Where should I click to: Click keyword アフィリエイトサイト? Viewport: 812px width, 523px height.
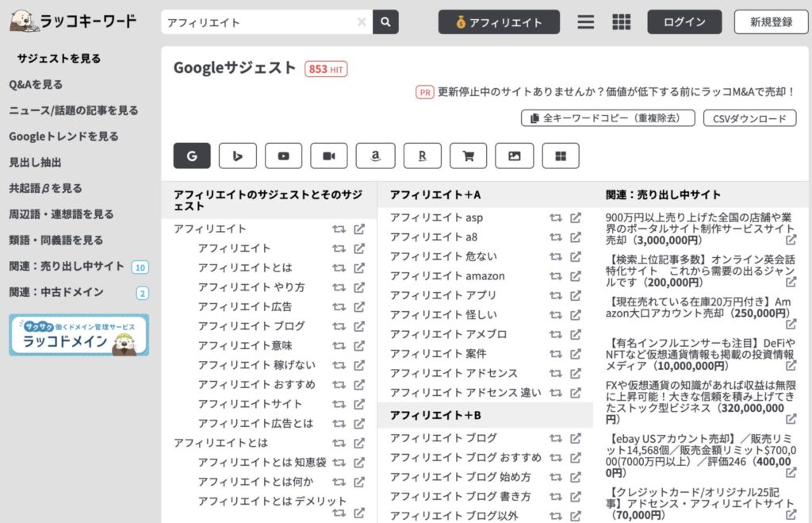pyautogui.click(x=250, y=404)
